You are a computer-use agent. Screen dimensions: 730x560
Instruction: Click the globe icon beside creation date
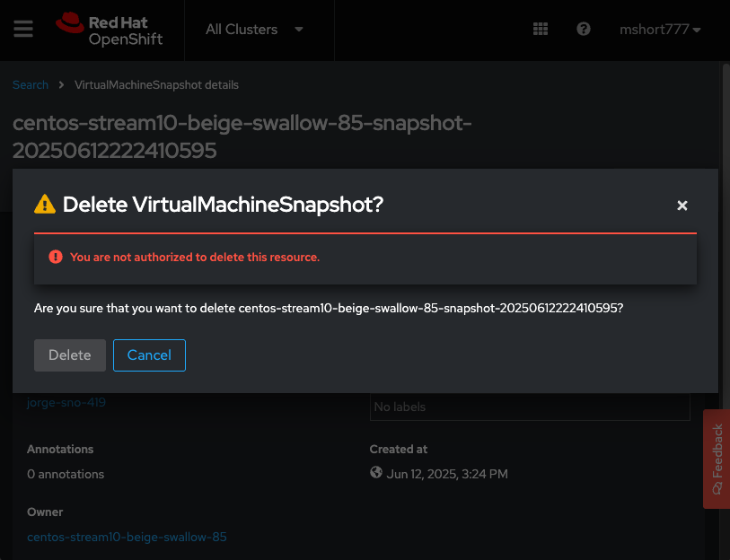point(376,473)
